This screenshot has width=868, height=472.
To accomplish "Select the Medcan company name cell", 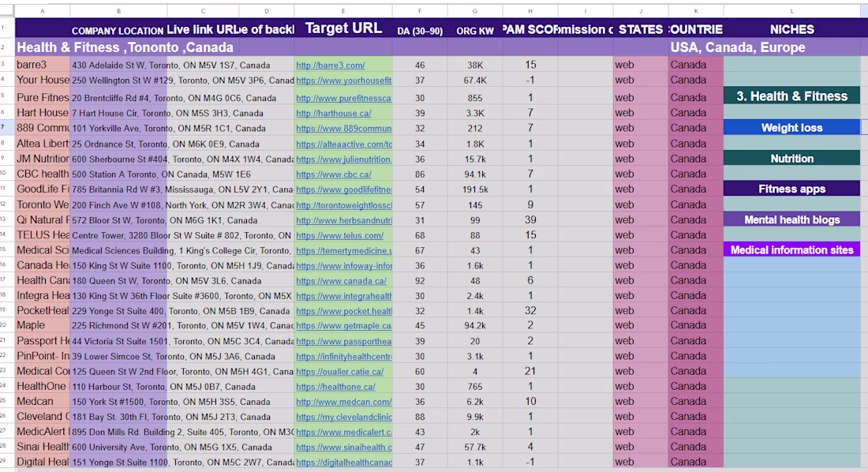I will [43, 401].
